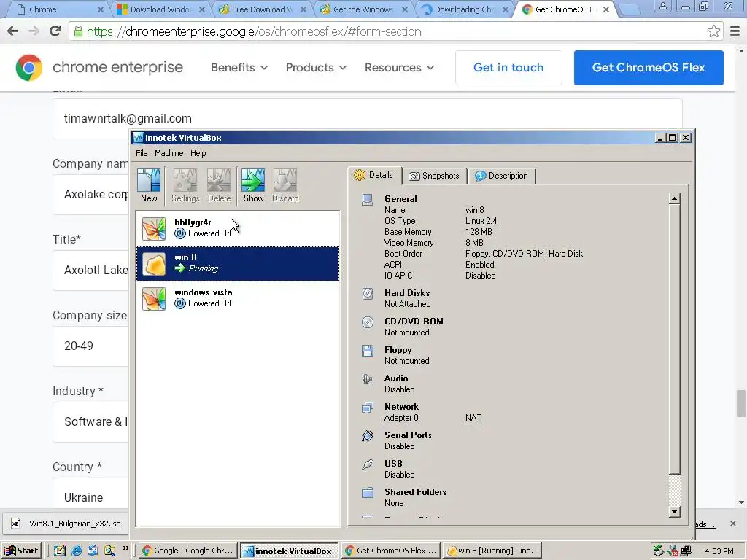Click the taskbar clock showing 4:03 PM

pos(719,551)
